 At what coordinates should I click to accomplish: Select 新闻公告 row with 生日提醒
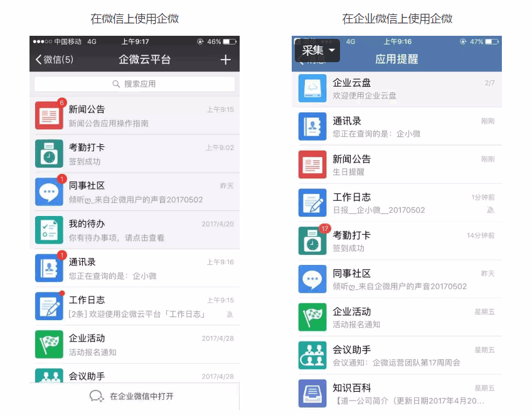[x=396, y=164]
